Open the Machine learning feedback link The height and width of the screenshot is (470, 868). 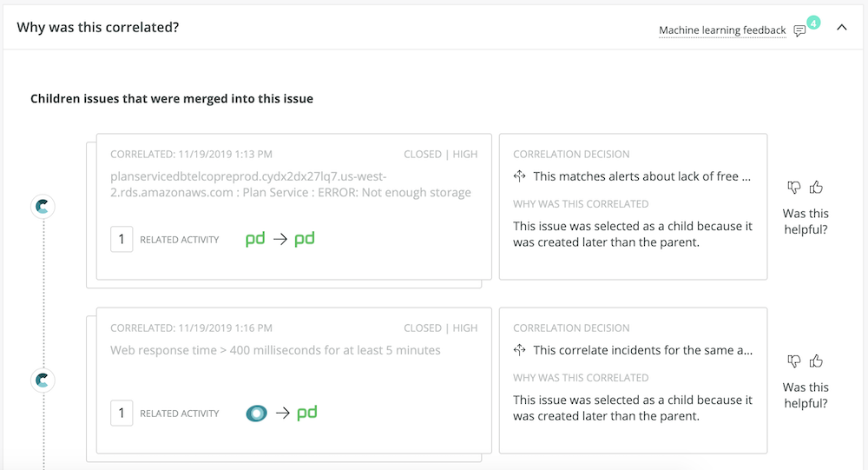722,30
